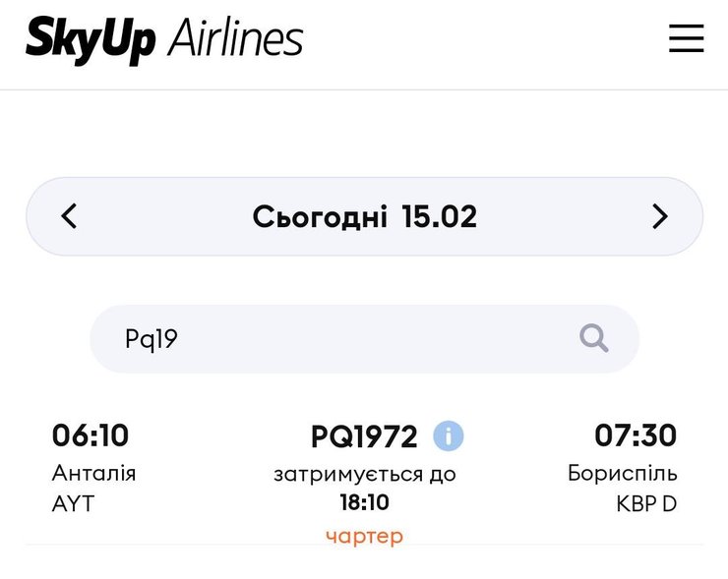Click into the Pq19 search field

[x=334, y=339]
